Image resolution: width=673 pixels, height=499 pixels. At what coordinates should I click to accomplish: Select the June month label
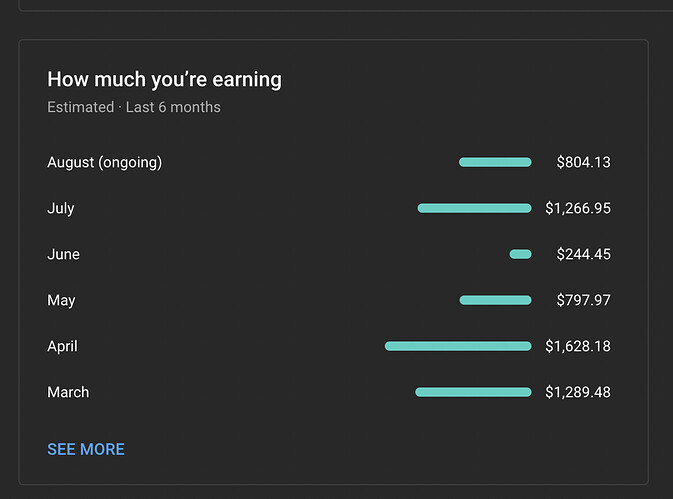click(x=63, y=254)
